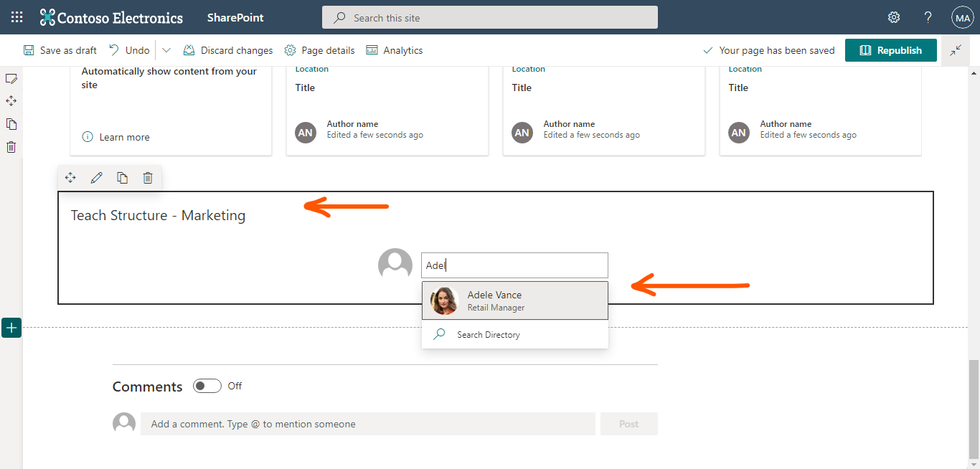The width and height of the screenshot is (980, 469).
Task: Open the web part Edit pencil icon
Action: pos(96,177)
